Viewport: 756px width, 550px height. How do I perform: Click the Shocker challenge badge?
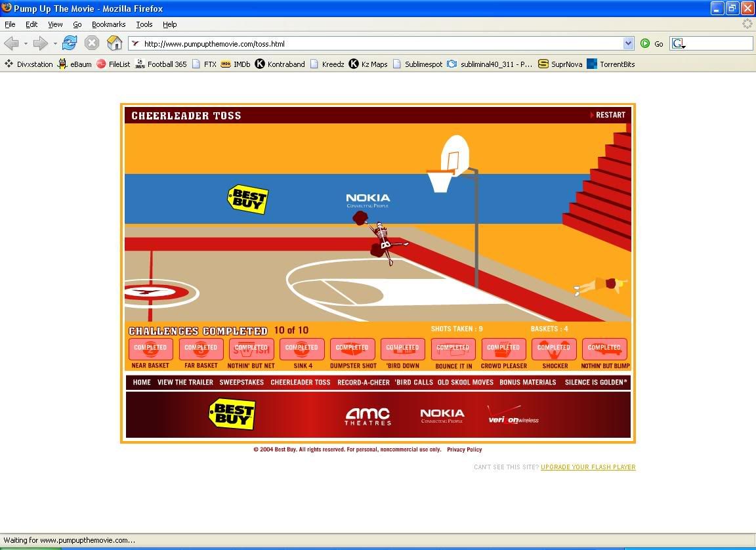554,349
